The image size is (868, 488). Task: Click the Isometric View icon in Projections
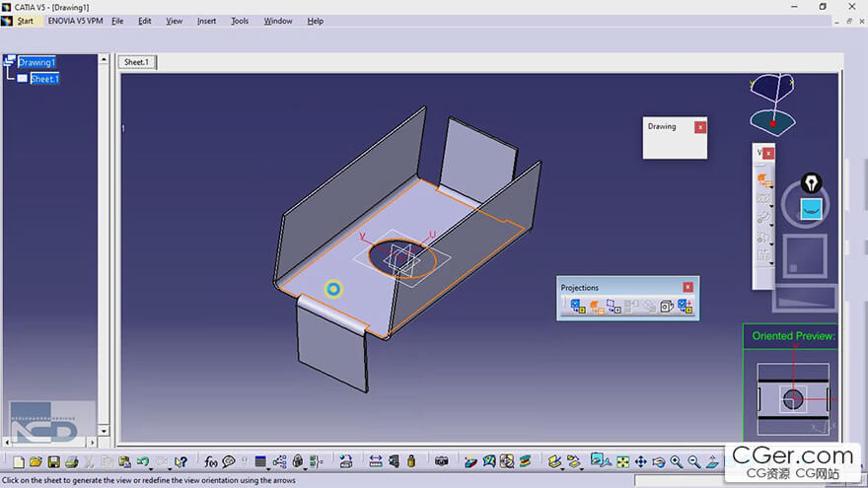(x=667, y=306)
